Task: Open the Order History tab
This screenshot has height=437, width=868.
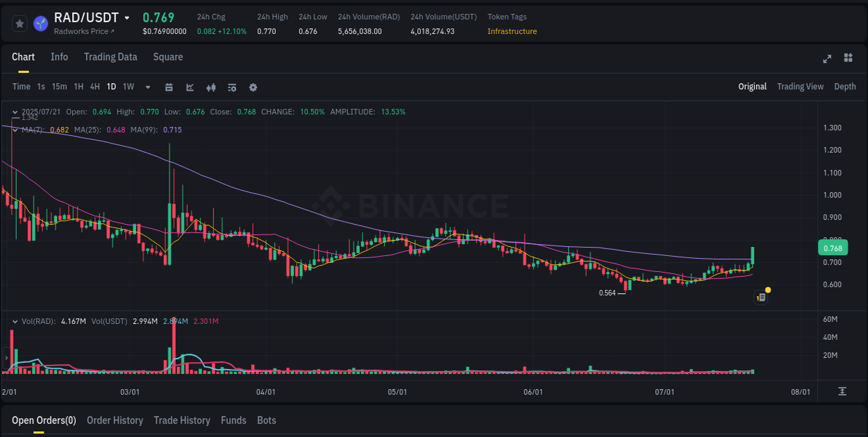Action: click(115, 420)
